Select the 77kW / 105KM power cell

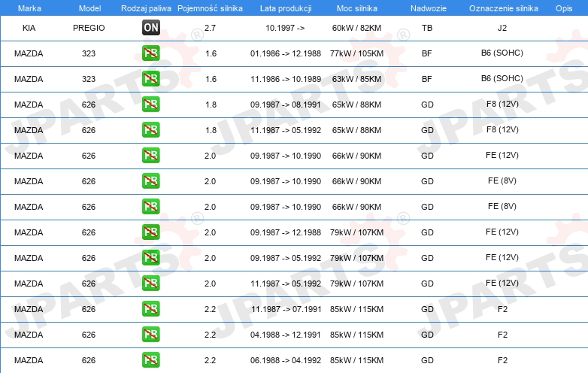tap(356, 53)
